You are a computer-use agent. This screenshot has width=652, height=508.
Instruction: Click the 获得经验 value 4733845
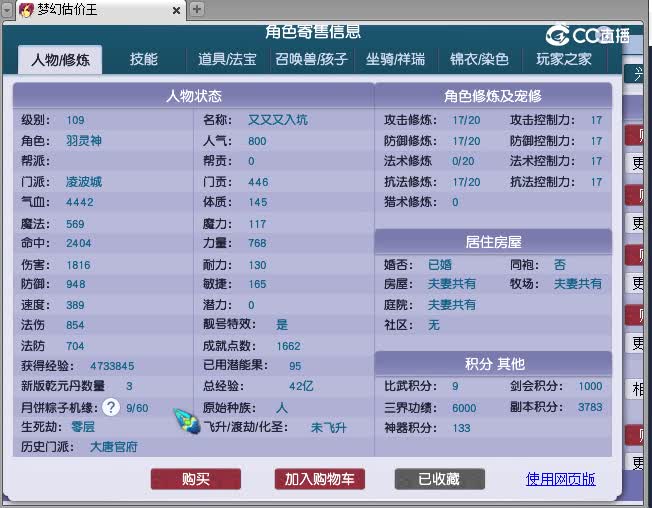pyautogui.click(x=112, y=366)
